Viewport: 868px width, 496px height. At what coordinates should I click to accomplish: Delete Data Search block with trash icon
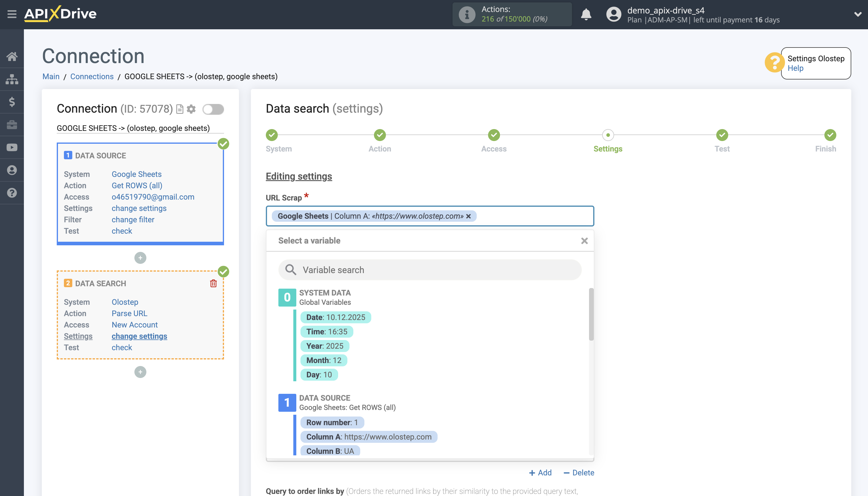213,284
